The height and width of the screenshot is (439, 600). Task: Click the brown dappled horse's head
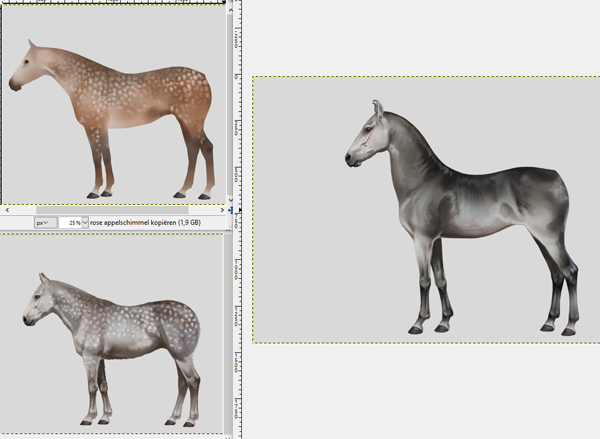[x=27, y=66]
